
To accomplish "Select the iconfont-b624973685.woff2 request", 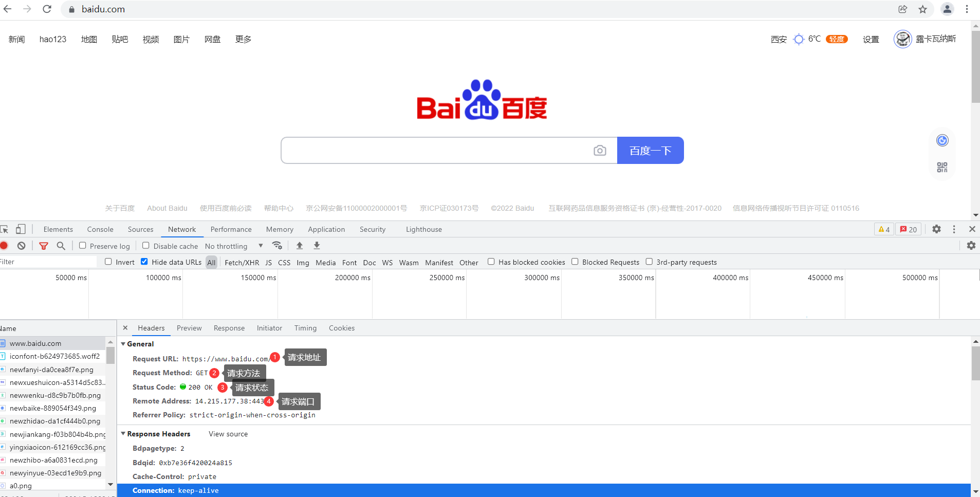I will click(53, 356).
